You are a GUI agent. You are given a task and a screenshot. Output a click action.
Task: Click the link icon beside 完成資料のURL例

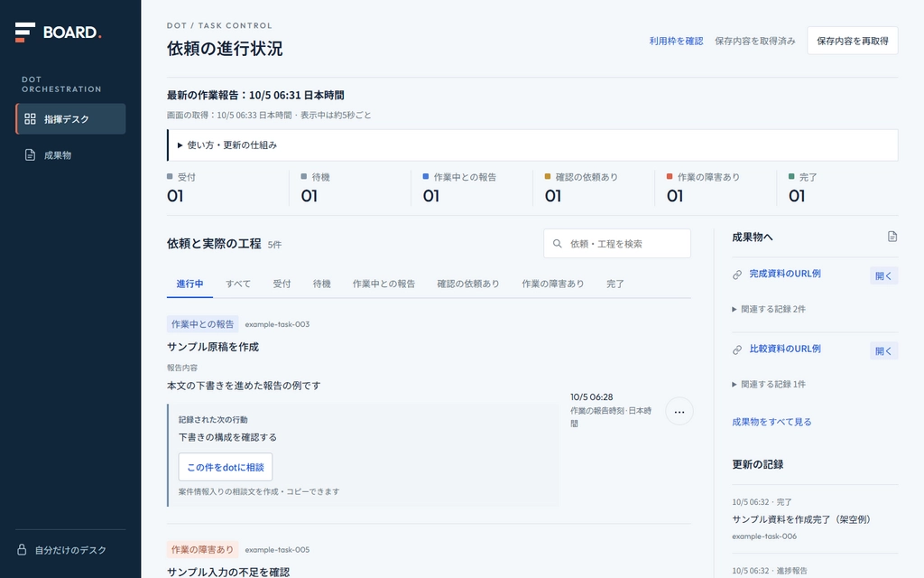(x=737, y=275)
